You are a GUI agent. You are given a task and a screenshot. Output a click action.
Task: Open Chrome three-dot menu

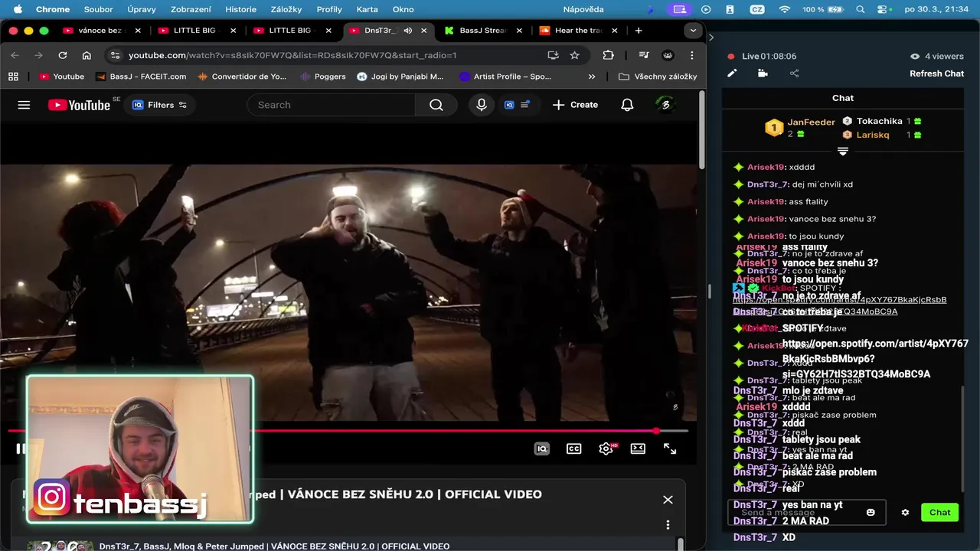click(x=692, y=55)
